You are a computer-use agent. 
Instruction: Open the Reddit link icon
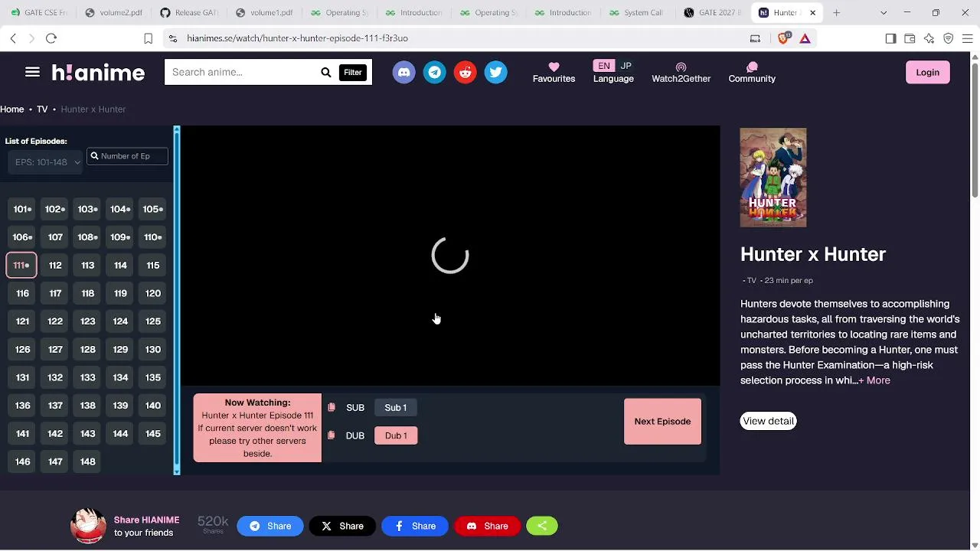(x=465, y=72)
